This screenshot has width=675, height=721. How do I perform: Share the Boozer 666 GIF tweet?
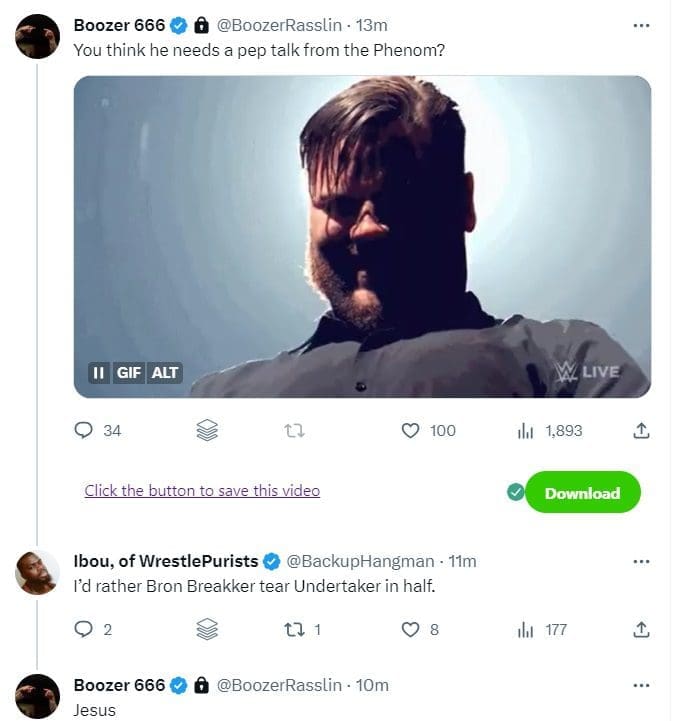pyautogui.click(x=642, y=430)
